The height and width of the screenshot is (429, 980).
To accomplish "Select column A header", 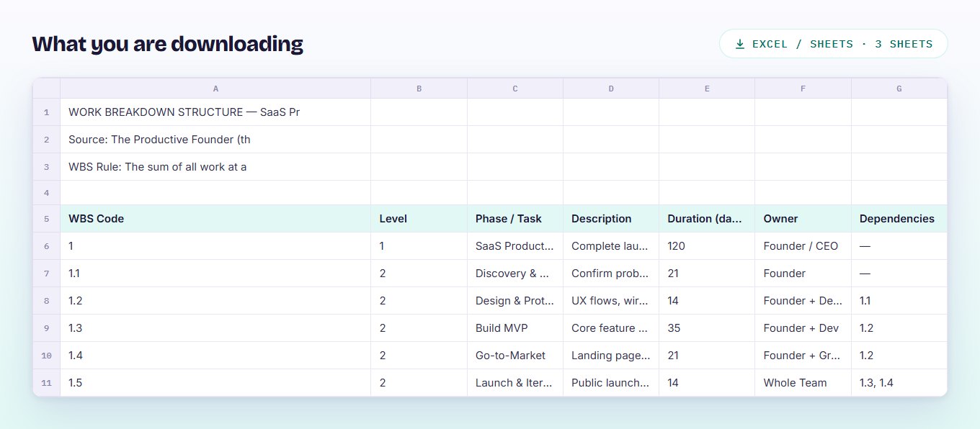I will pos(215,89).
